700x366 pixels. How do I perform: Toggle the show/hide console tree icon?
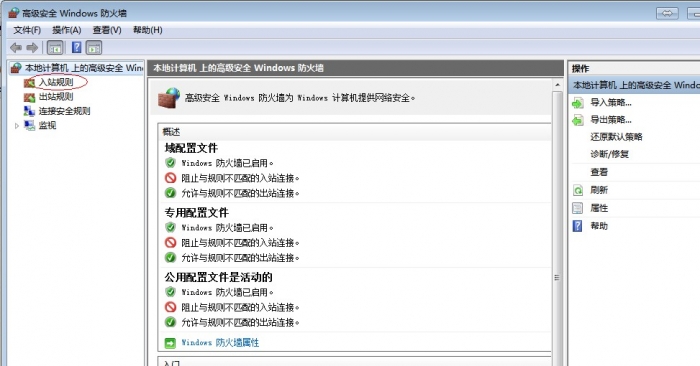[x=55, y=47]
